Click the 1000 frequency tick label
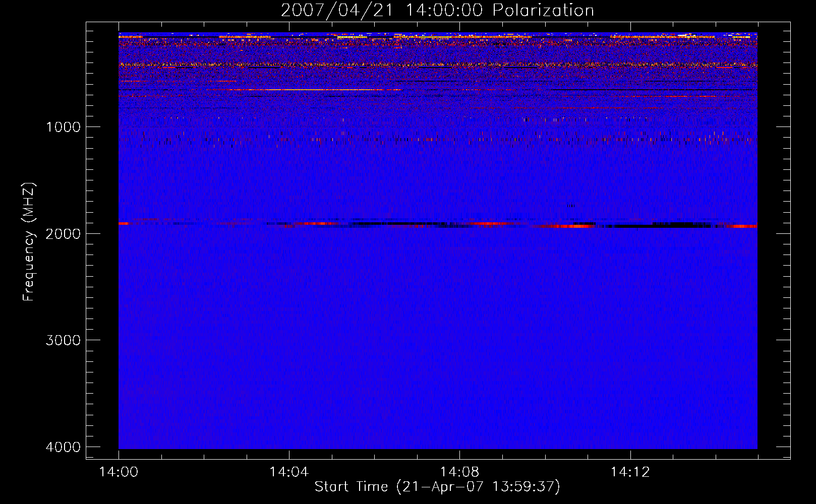The width and height of the screenshot is (816, 504). coord(63,127)
